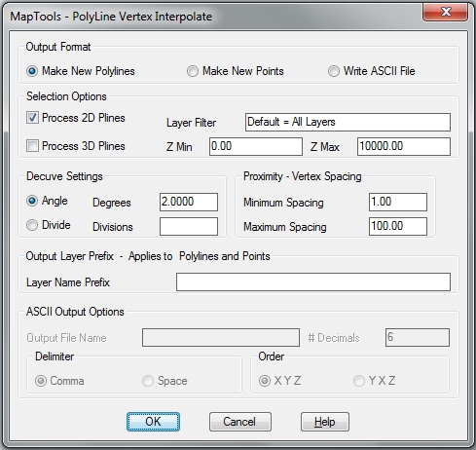This screenshot has width=476, height=450.
Task: Click the Maximum Spacing field
Action: pos(398,226)
